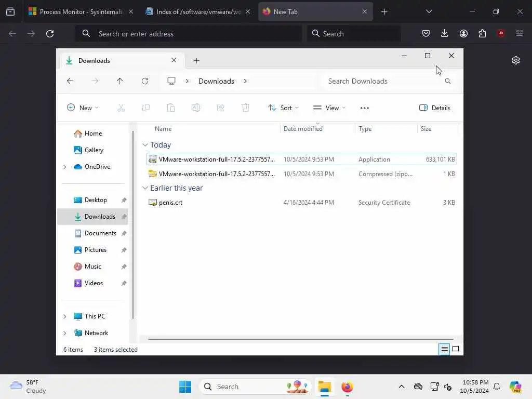Click the horizontal scrollbar in file list
532x399 pixels.
coord(301,339)
